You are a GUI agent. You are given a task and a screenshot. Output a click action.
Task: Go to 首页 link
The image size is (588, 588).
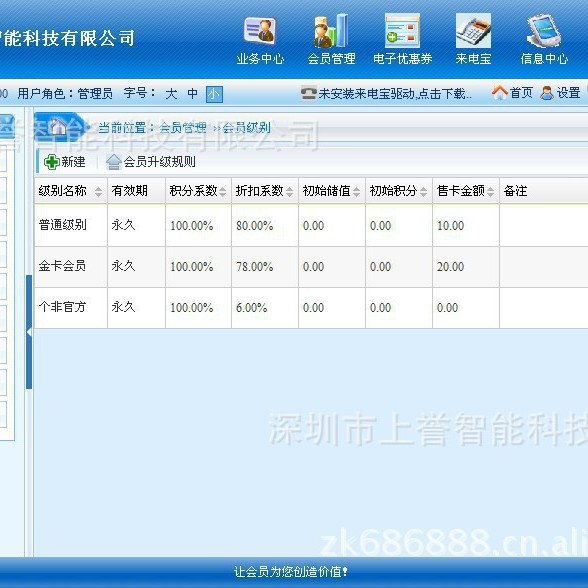[x=521, y=93]
